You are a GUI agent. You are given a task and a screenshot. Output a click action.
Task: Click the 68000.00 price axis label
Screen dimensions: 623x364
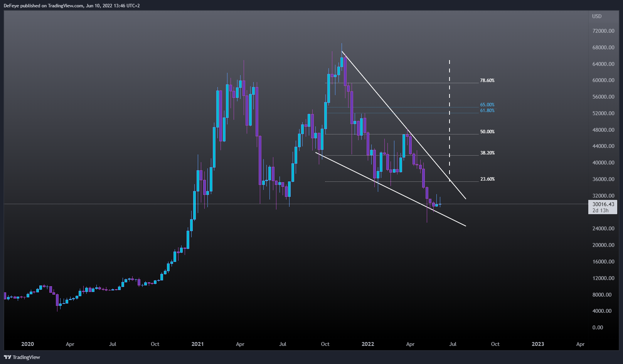pyautogui.click(x=603, y=47)
